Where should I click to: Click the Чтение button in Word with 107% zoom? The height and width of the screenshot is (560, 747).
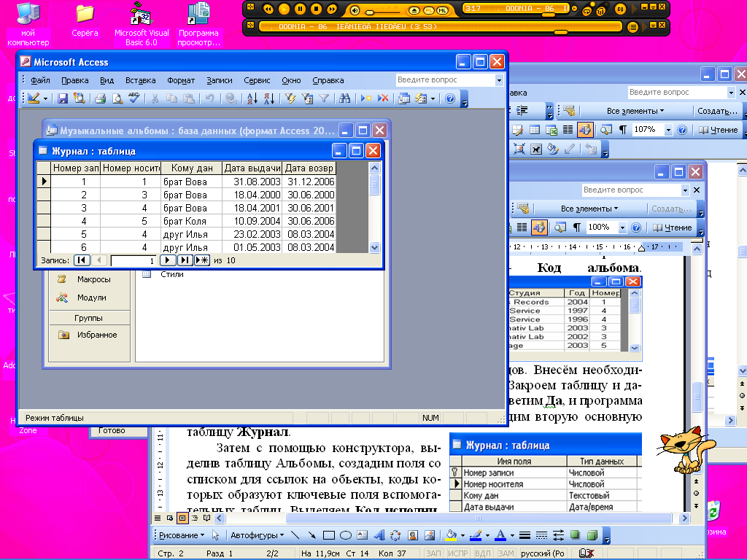(x=718, y=130)
